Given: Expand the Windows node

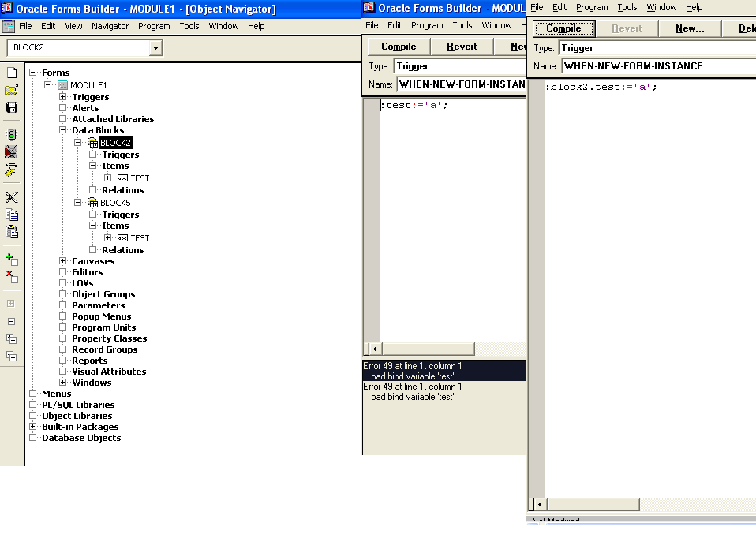Looking at the screenshot, I should point(62,383).
